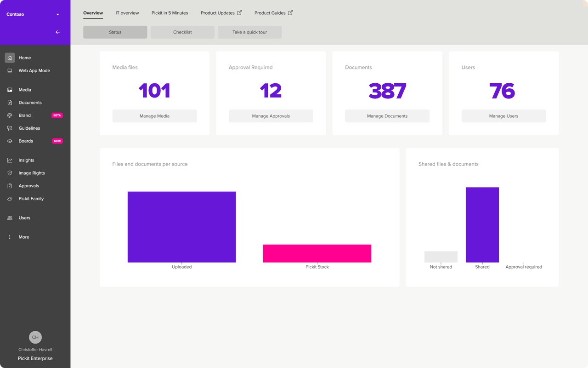Viewport: 588px width, 368px height.
Task: Open Brand palette icon
Action: pyautogui.click(x=10, y=115)
